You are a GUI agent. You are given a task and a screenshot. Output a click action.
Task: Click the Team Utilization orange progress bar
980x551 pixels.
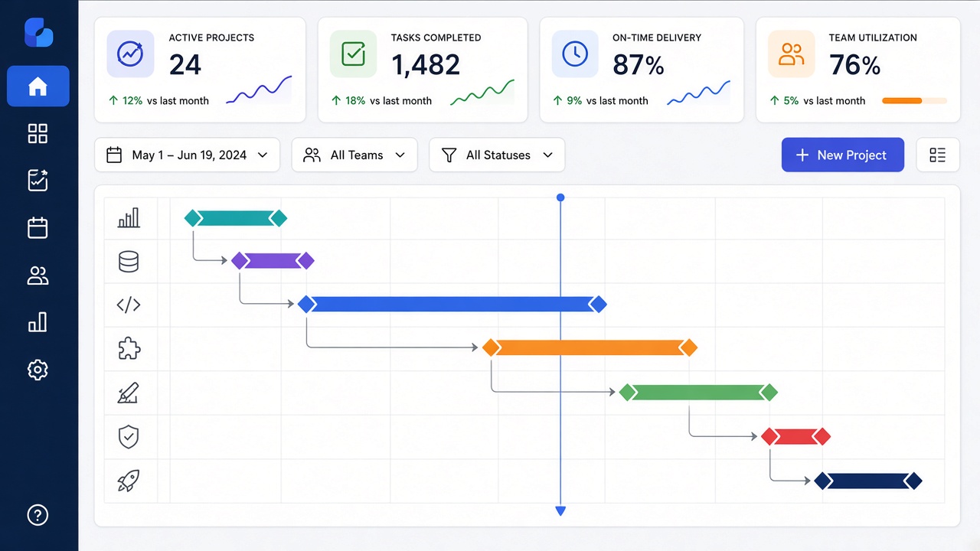click(x=914, y=101)
